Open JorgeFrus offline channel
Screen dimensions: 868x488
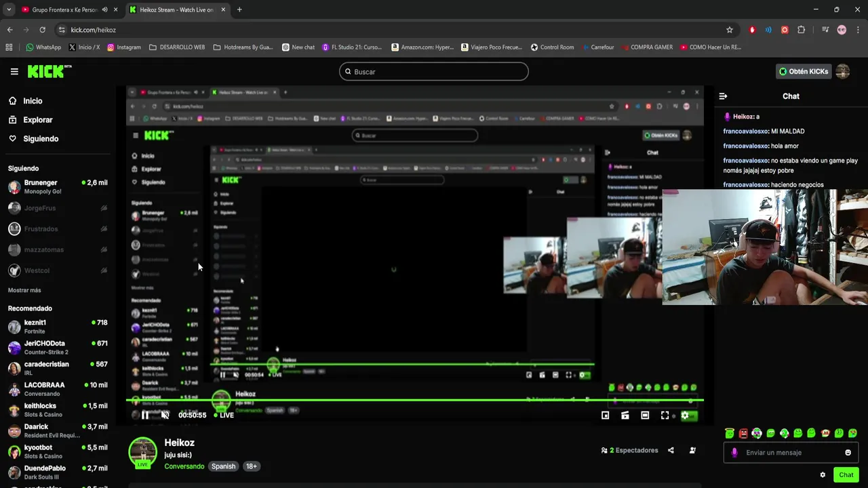(58, 208)
